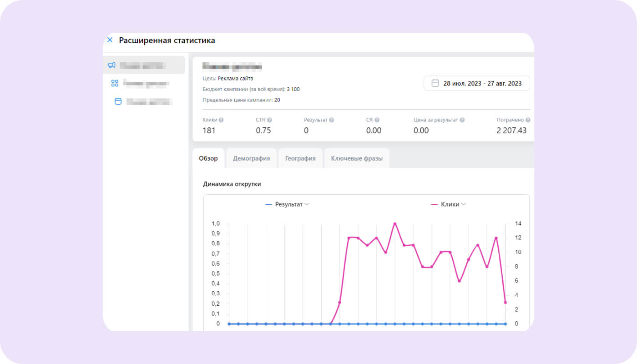
Task: Click the Клики value 181
Action: click(209, 131)
